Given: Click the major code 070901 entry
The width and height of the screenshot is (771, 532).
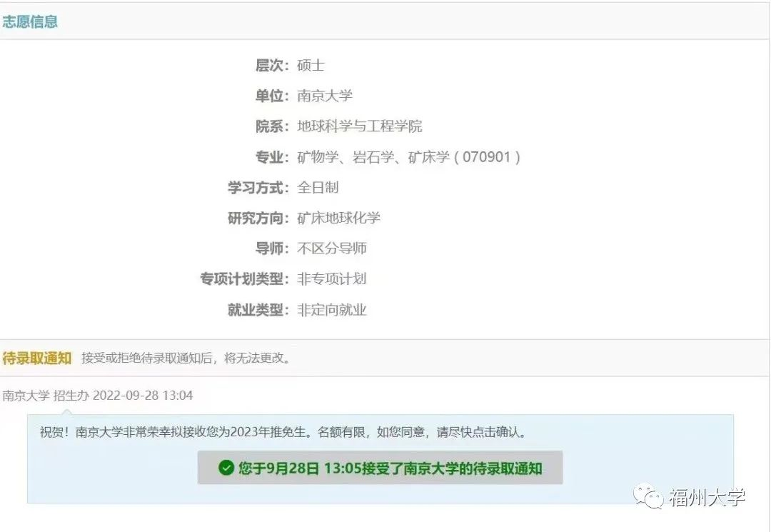Looking at the screenshot, I should pyautogui.click(x=487, y=157).
